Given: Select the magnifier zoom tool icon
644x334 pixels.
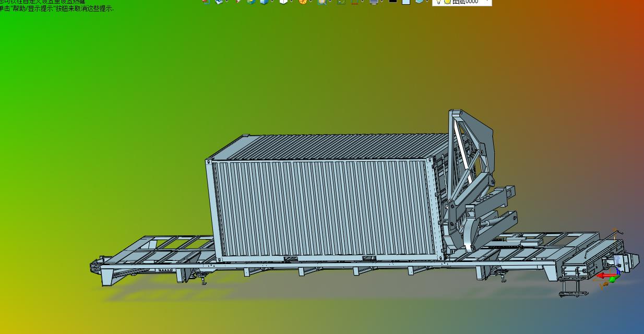Looking at the screenshot, I should click(322, 2).
